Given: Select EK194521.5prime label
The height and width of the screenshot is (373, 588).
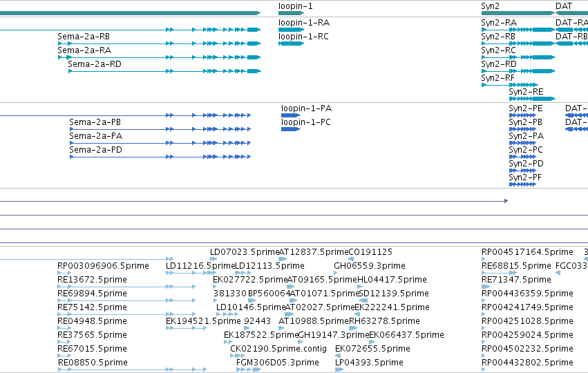Looking at the screenshot, I should coord(203,321).
